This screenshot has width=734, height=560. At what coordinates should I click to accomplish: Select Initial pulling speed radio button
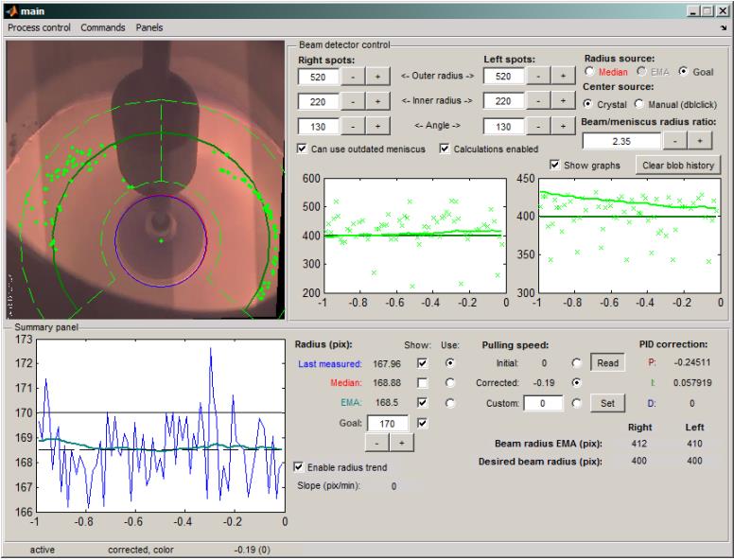click(x=576, y=362)
